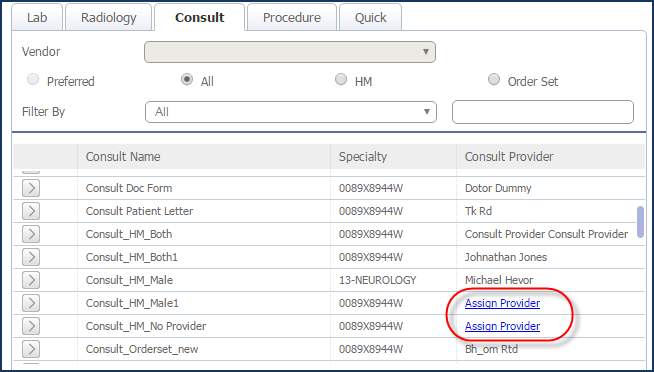Expand the Consult Doc Form row

[31, 188]
